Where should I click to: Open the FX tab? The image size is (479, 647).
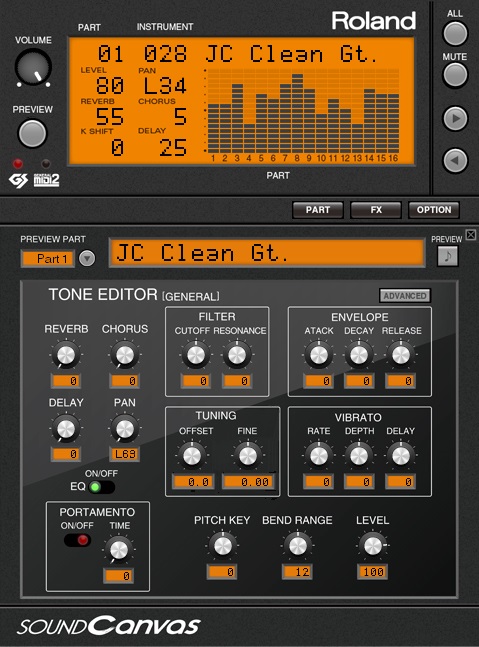pyautogui.click(x=376, y=210)
